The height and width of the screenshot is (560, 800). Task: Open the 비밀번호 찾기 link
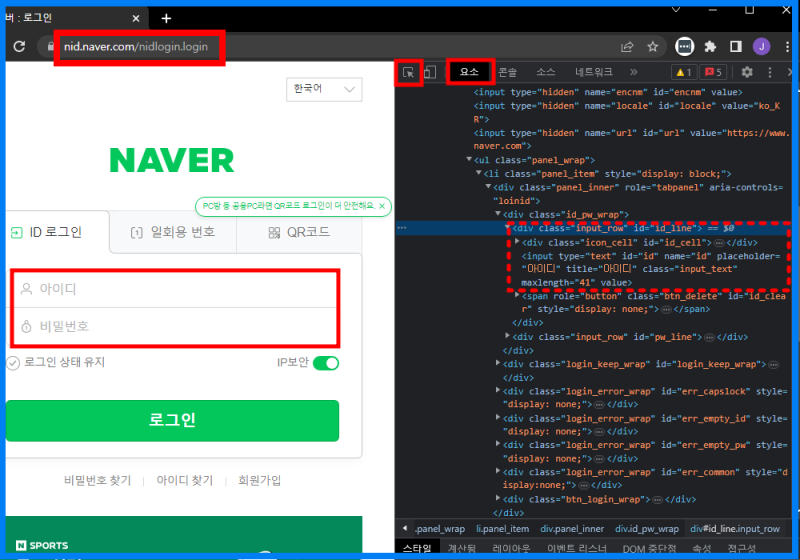pyautogui.click(x=97, y=480)
